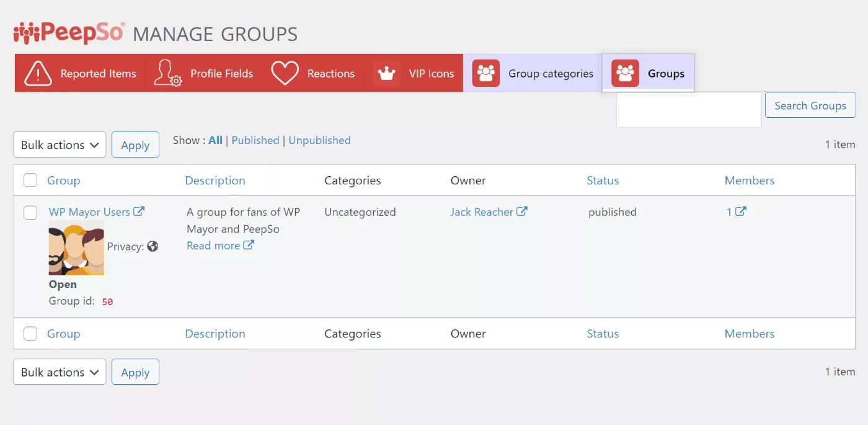The width and height of the screenshot is (868, 425).
Task: Click external link icon beside Read more
Action: coord(249,245)
